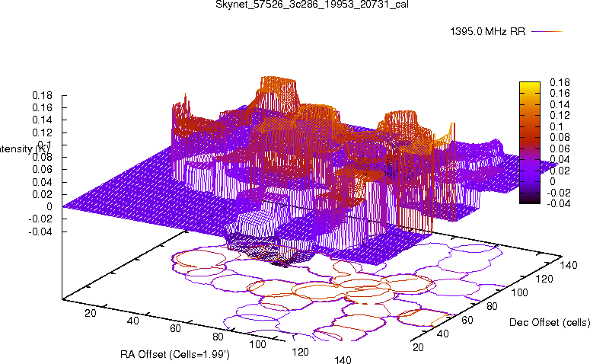Click Dec Offset axis tick 100

point(520,292)
